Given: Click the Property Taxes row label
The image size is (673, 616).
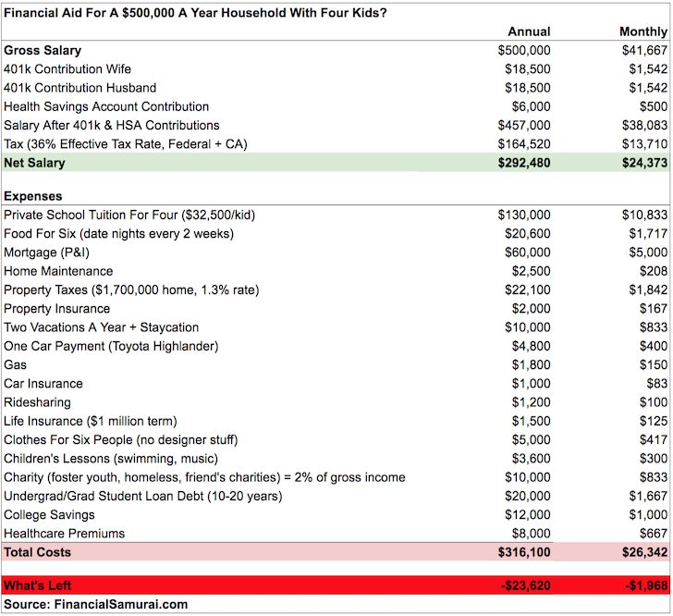Looking at the screenshot, I should [131, 290].
